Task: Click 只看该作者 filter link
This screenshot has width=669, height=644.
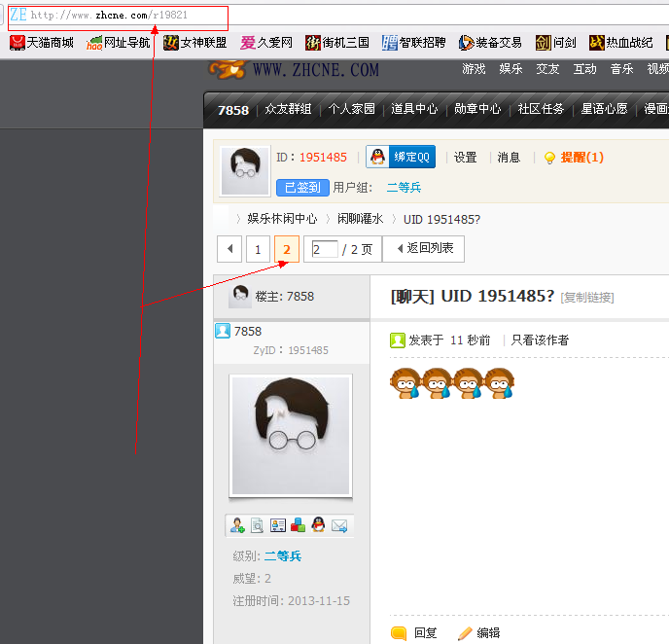Action: tap(540, 340)
